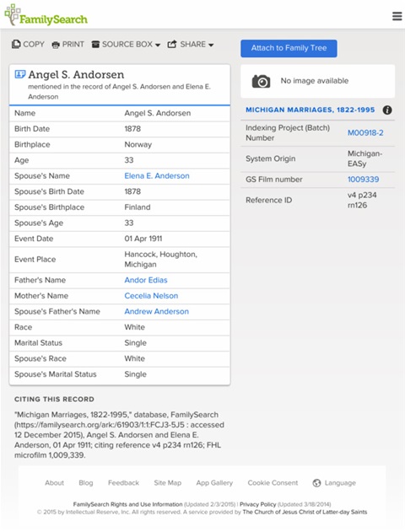Screen dimensions: 405x532
Task: Click the Copy document icon
Action: pyautogui.click(x=16, y=44)
